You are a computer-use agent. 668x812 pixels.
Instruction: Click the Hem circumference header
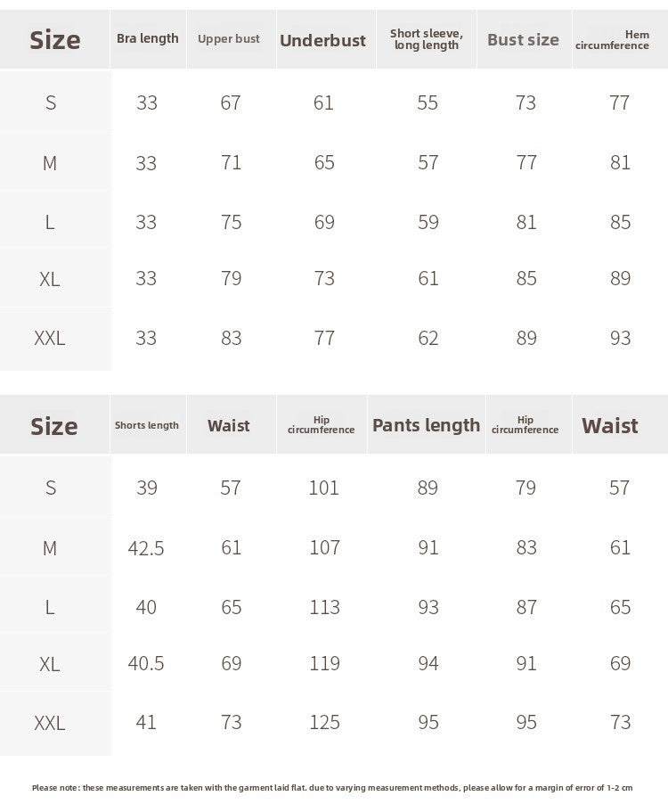point(612,40)
